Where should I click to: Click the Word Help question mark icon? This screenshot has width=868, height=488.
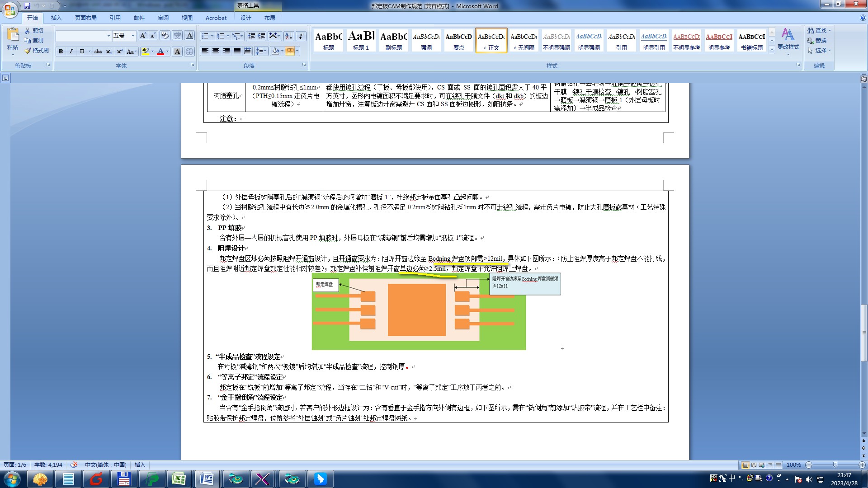tap(863, 18)
